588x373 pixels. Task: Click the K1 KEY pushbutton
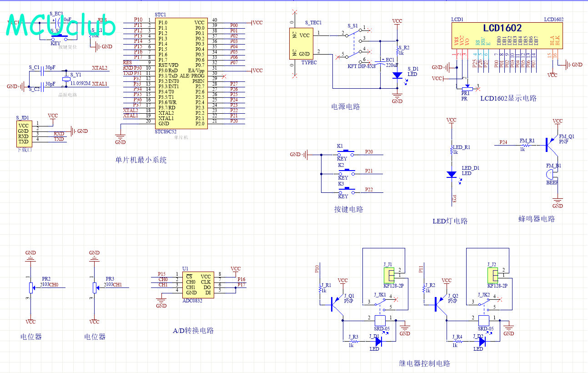click(x=346, y=152)
